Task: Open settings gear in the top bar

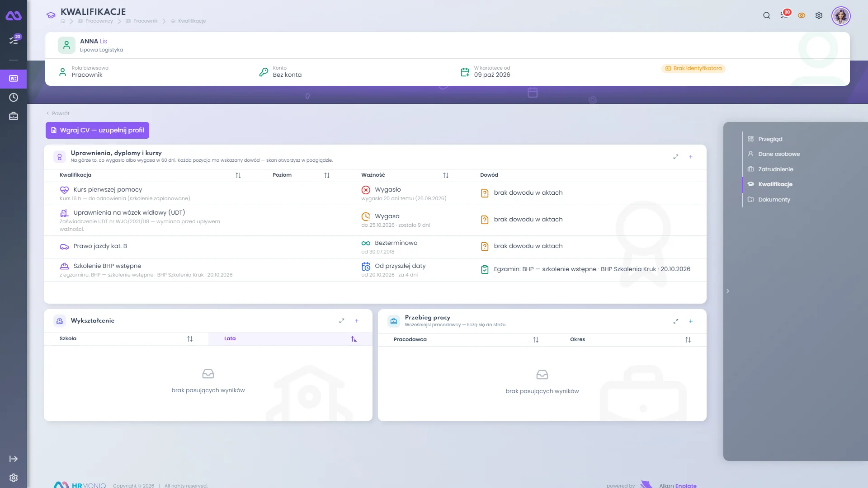Action: [819, 15]
